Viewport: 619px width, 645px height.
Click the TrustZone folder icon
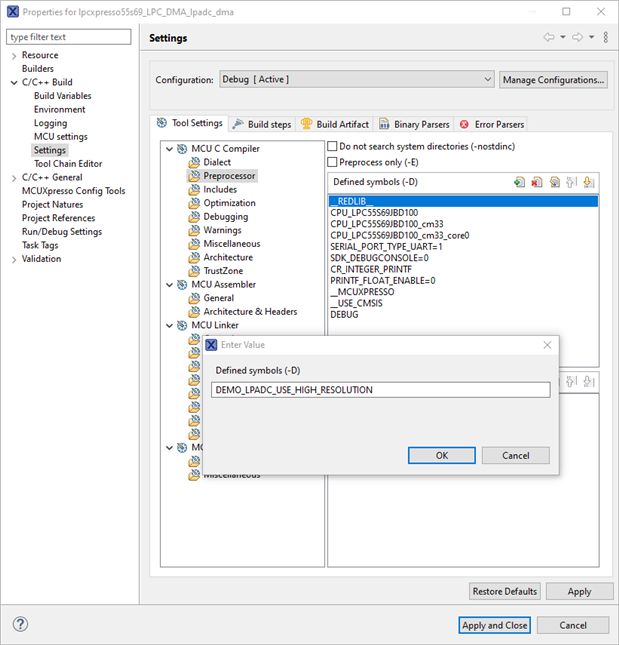pos(194,271)
